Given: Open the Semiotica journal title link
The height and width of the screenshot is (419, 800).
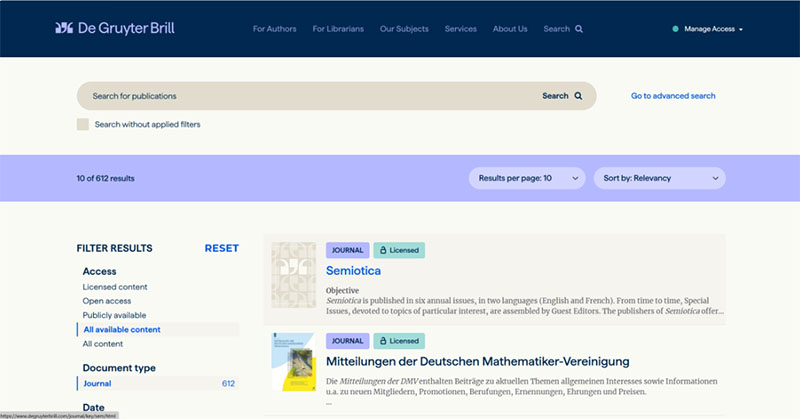Looking at the screenshot, I should [353, 270].
